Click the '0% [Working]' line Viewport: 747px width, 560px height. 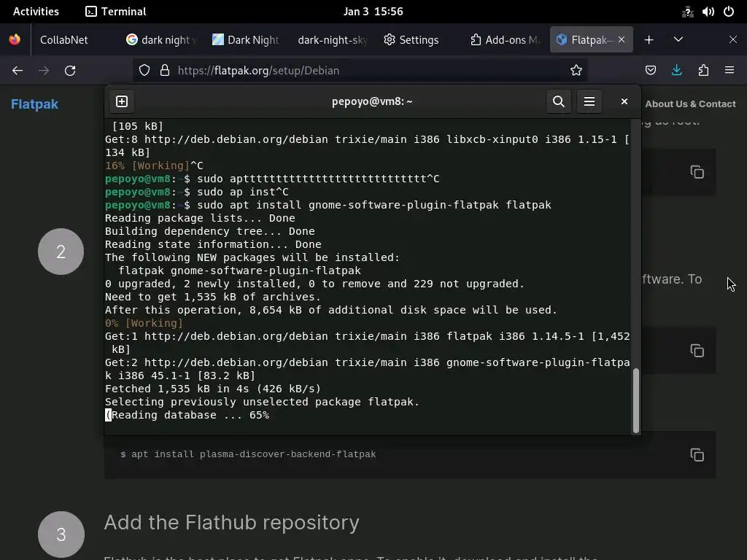click(x=144, y=323)
